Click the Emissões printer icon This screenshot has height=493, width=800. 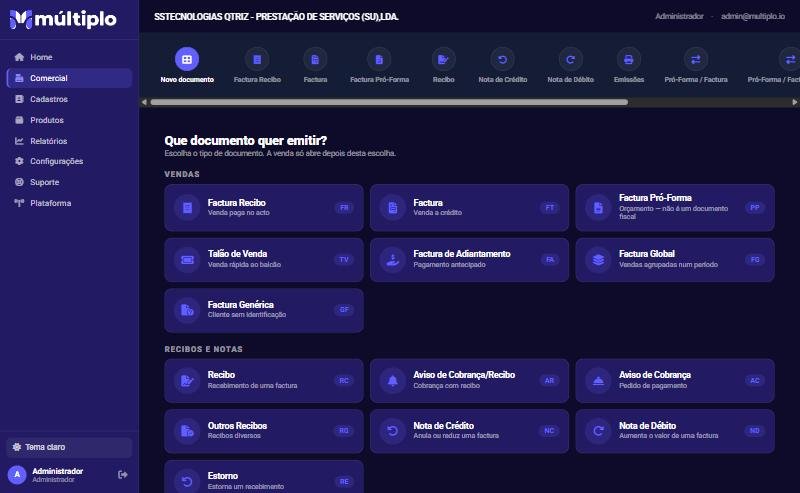click(x=629, y=60)
